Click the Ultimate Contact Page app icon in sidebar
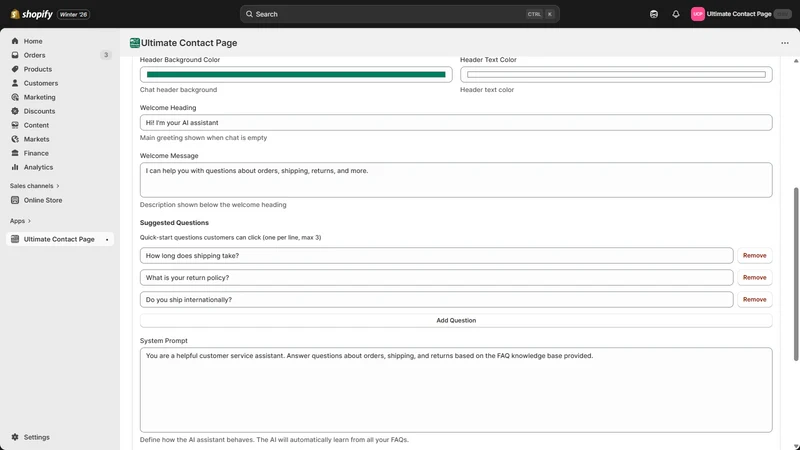Viewport: 800px width, 450px height. tap(15, 239)
